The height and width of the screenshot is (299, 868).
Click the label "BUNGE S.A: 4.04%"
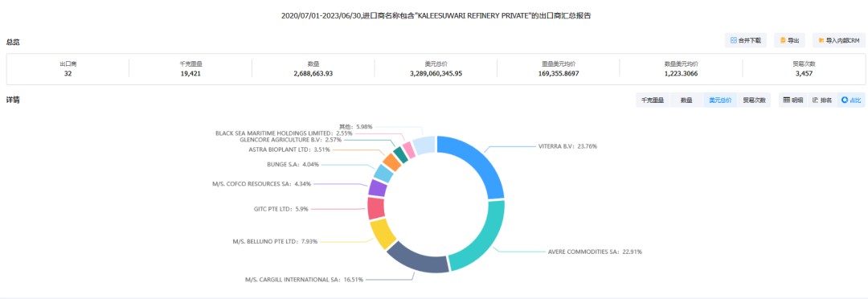point(293,165)
